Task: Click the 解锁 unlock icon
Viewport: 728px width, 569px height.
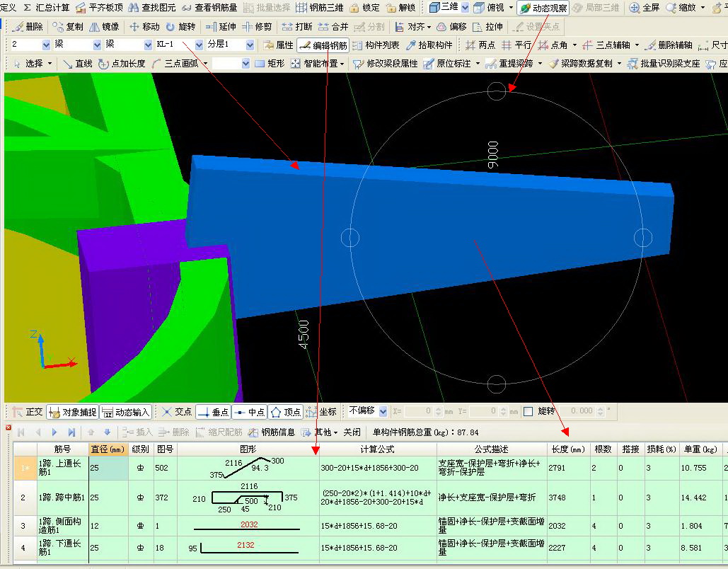Action: [x=400, y=8]
